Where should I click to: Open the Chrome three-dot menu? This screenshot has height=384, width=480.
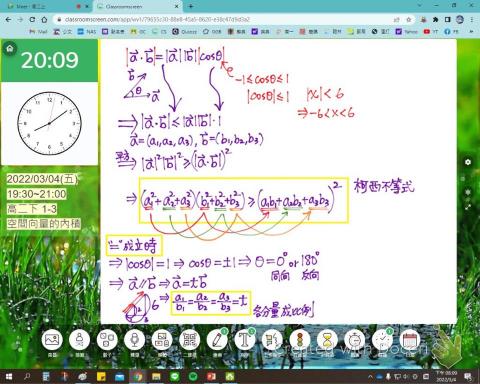472,20
